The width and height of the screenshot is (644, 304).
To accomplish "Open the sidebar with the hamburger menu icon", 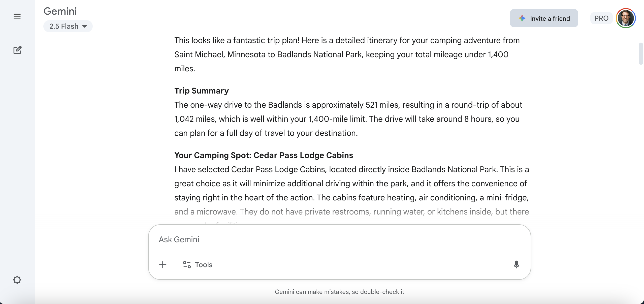I will click(x=17, y=16).
